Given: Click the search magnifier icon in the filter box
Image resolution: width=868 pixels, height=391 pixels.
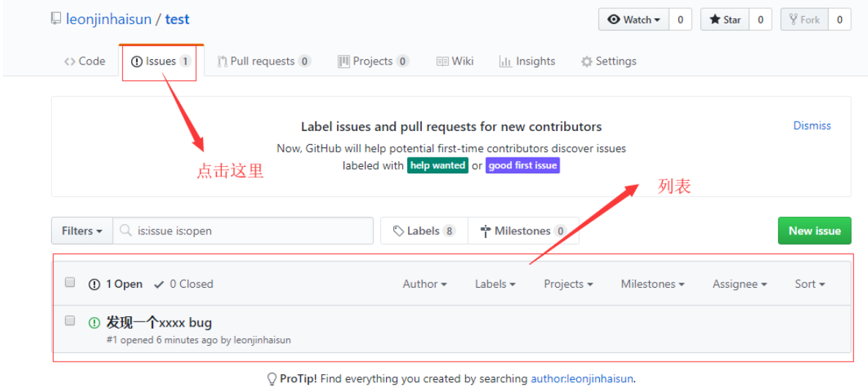Looking at the screenshot, I should (126, 231).
